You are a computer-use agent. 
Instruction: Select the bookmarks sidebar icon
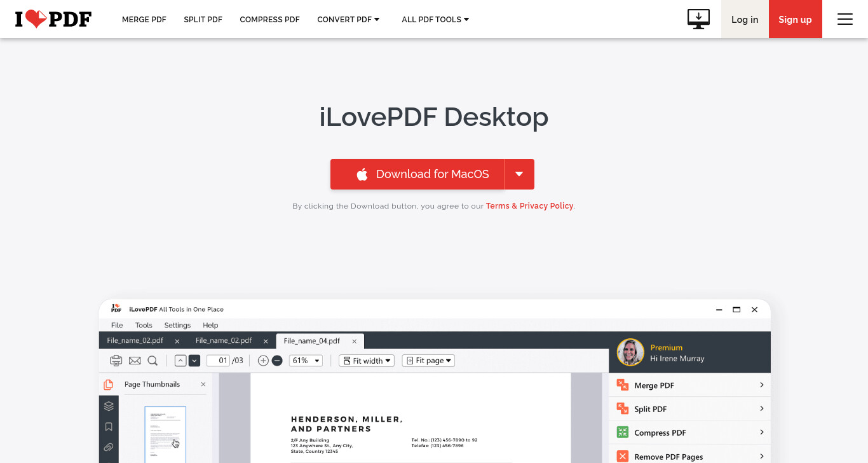pyautogui.click(x=109, y=427)
